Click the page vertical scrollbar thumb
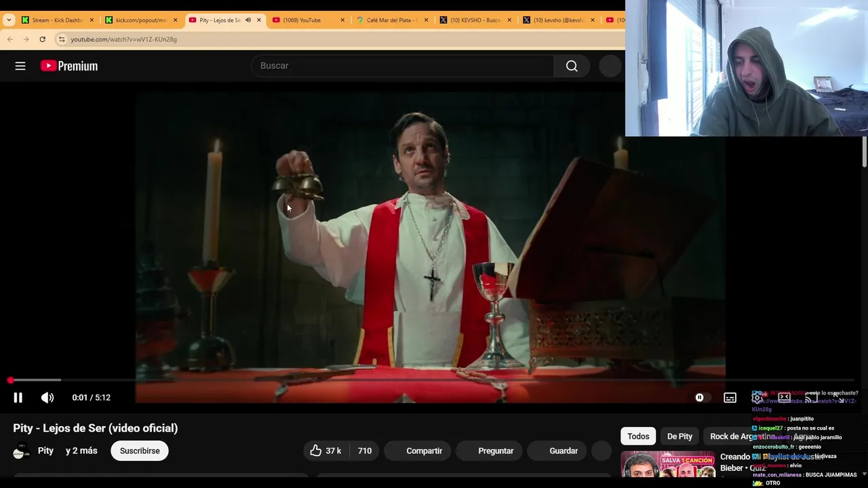The image size is (868, 488). tap(864, 151)
